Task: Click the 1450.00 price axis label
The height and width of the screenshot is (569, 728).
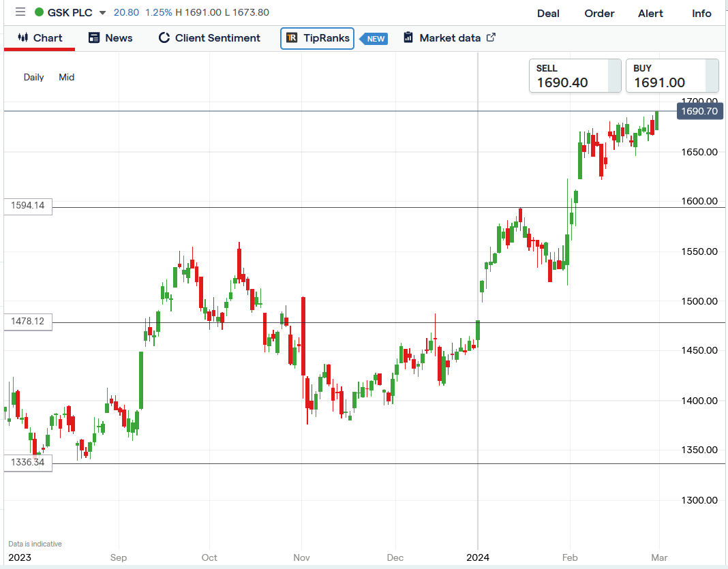Action: 699,350
